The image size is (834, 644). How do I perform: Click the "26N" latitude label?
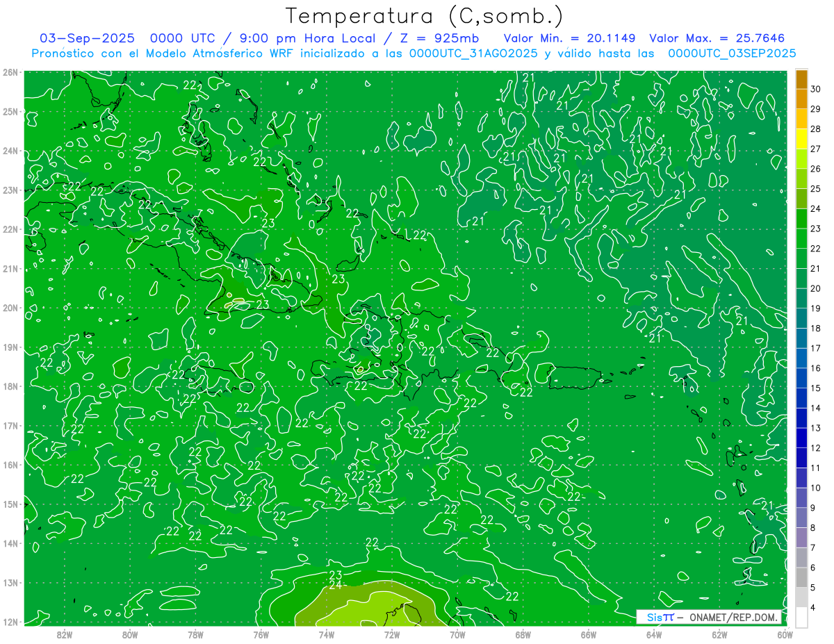pos(10,72)
